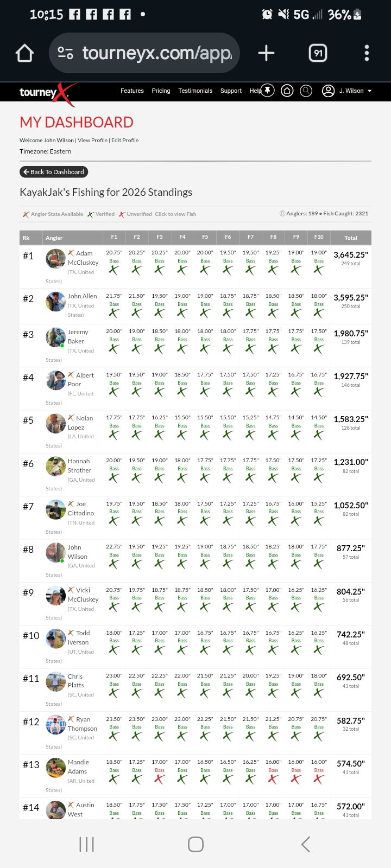The height and width of the screenshot is (868, 391).
Task: Open the Pricing menu item
Action: (x=161, y=91)
